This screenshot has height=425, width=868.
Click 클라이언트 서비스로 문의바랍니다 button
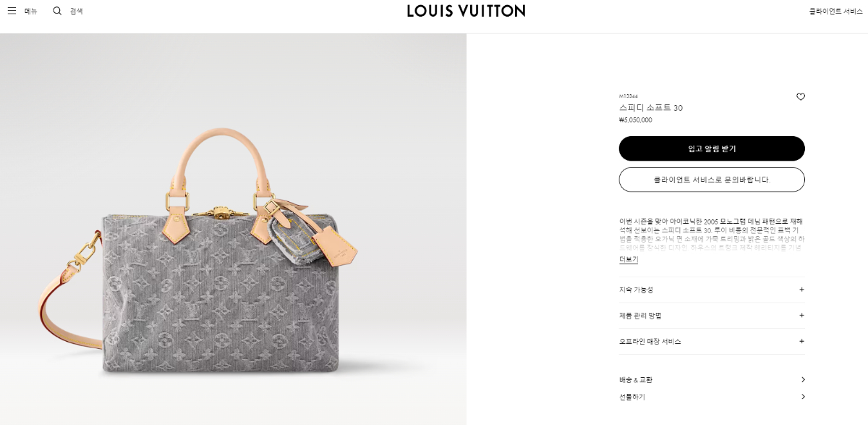click(712, 180)
